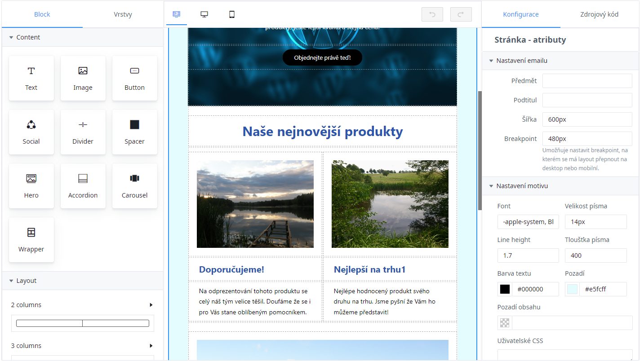Screen dimensions: 644x361
Task: Select the pond with greenery image
Action: 390,204
